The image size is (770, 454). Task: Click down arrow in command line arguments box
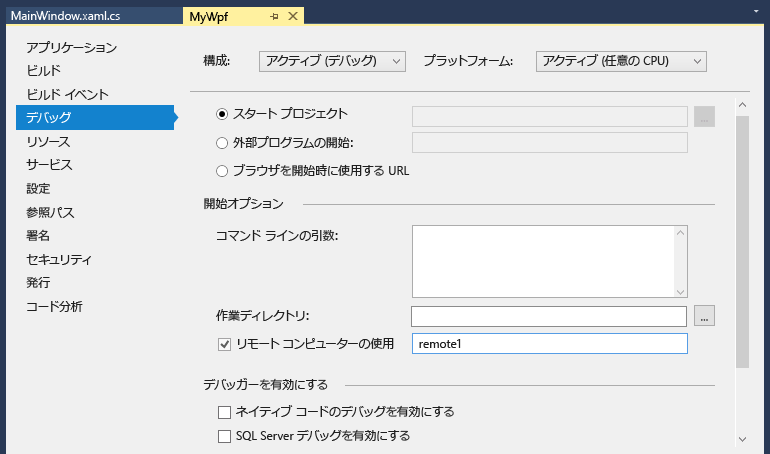click(x=680, y=292)
